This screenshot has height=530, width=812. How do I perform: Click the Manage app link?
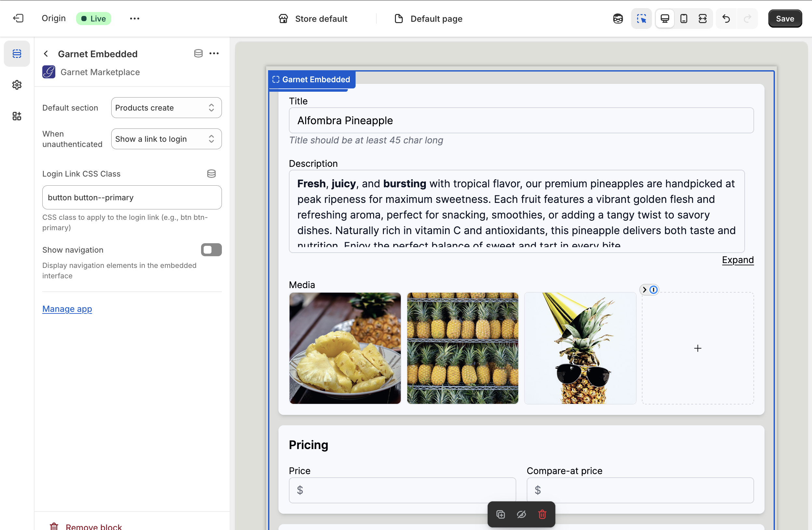(x=67, y=309)
